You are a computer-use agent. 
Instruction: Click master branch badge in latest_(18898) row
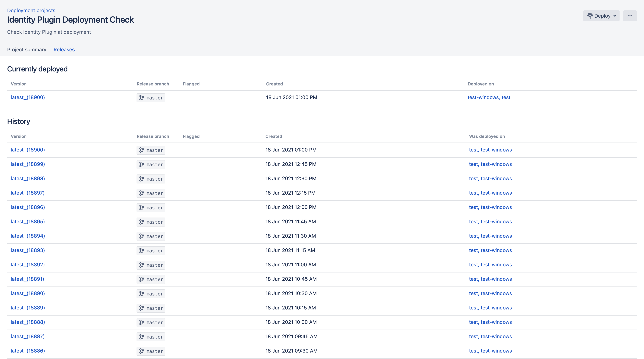151,179
